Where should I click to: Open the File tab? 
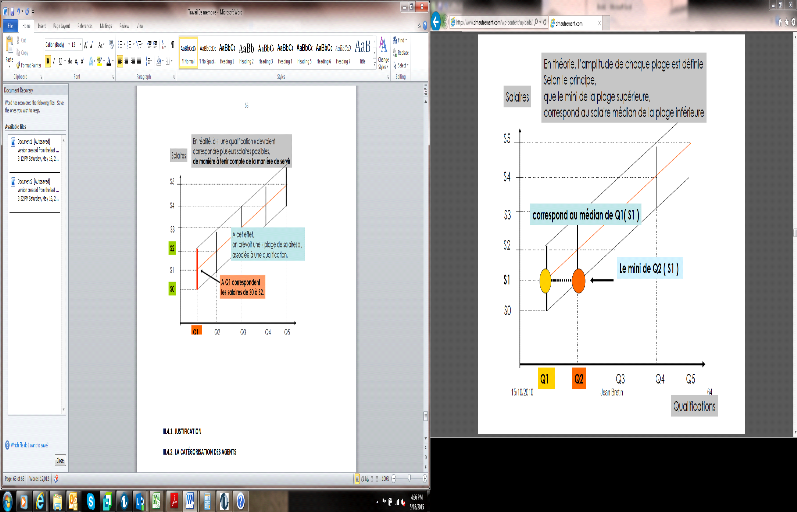(9, 26)
